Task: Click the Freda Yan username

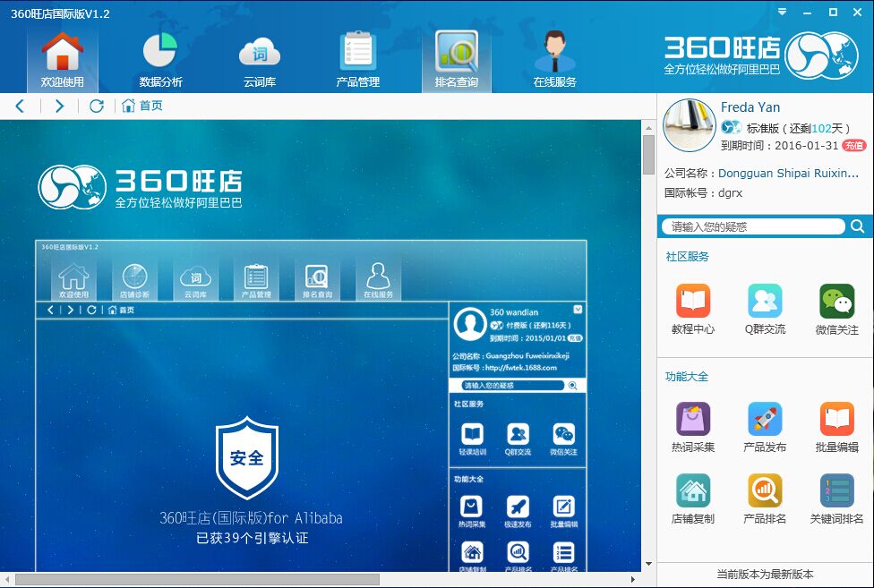Action: [750, 107]
